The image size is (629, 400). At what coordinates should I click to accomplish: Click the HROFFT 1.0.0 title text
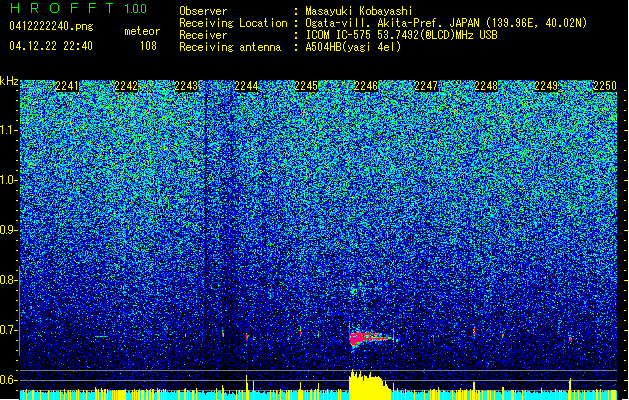point(79,8)
